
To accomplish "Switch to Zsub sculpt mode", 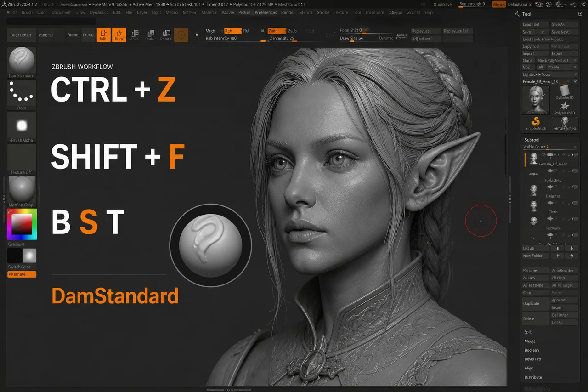I will pos(292,31).
